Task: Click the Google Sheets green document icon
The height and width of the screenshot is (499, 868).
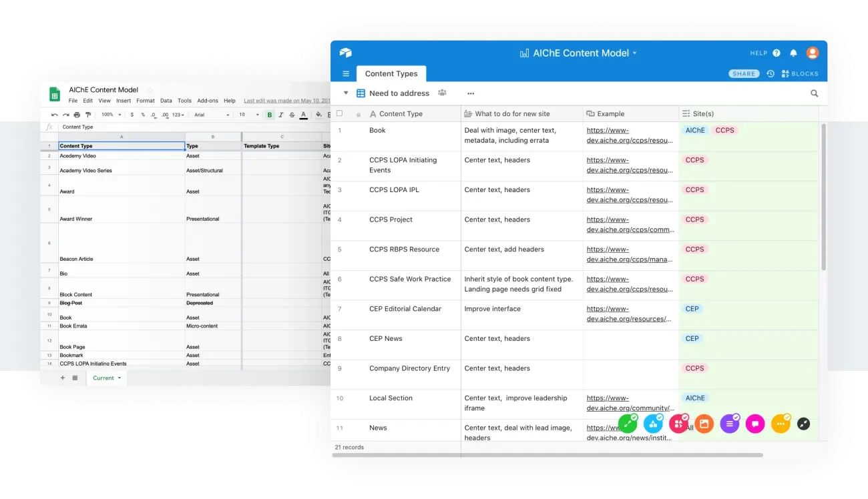Action: 54,95
